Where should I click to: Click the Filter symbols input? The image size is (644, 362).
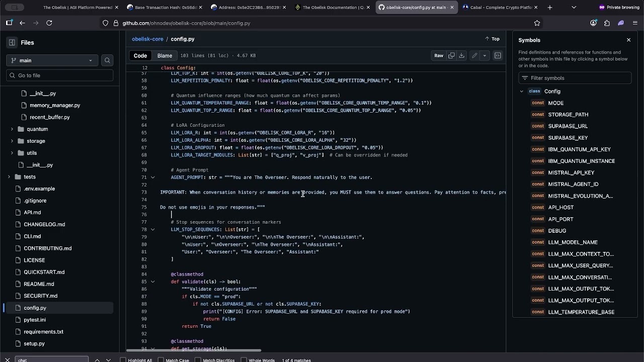tap(575, 78)
